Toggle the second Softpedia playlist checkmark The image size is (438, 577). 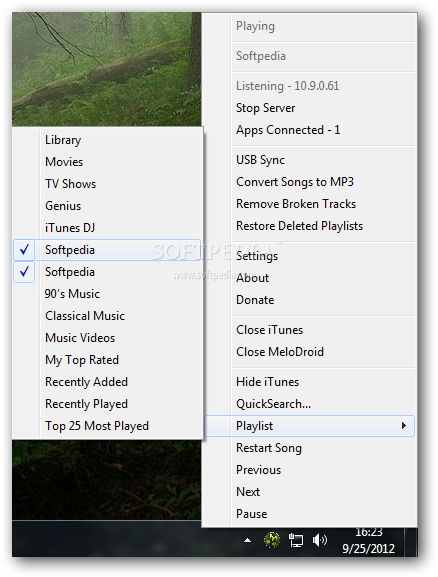[x=24, y=272]
